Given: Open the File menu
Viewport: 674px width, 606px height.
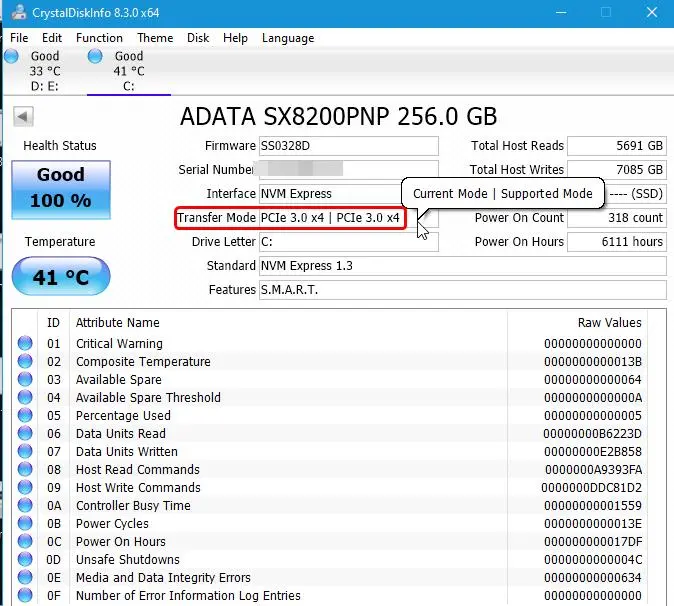Looking at the screenshot, I should (19, 38).
